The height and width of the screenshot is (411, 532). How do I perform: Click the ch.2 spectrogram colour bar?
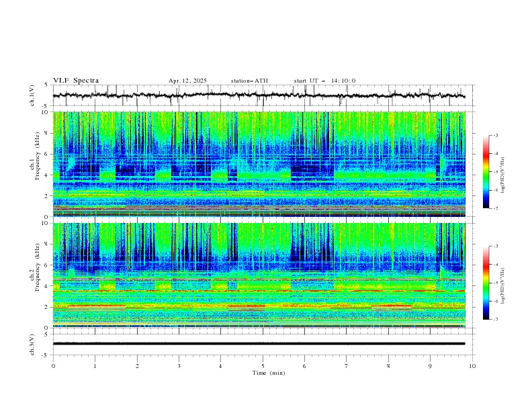486,283
